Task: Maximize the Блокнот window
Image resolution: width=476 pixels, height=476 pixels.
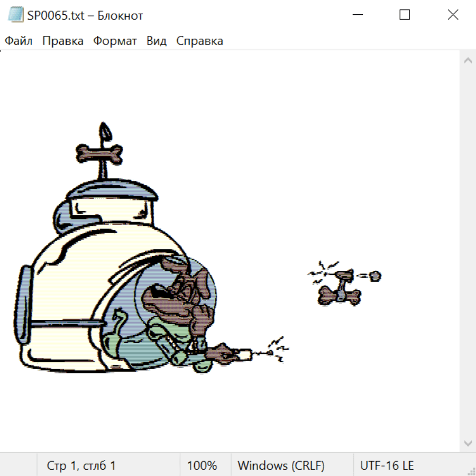Action: [x=405, y=15]
